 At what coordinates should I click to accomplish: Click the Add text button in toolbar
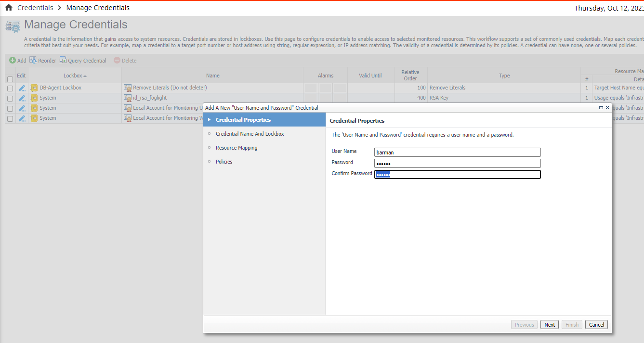point(22,61)
